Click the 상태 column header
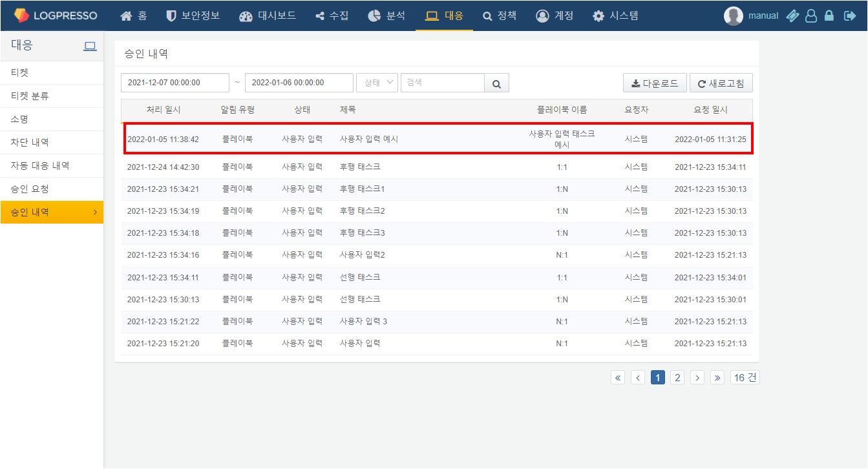This screenshot has width=868, height=469. (x=302, y=110)
